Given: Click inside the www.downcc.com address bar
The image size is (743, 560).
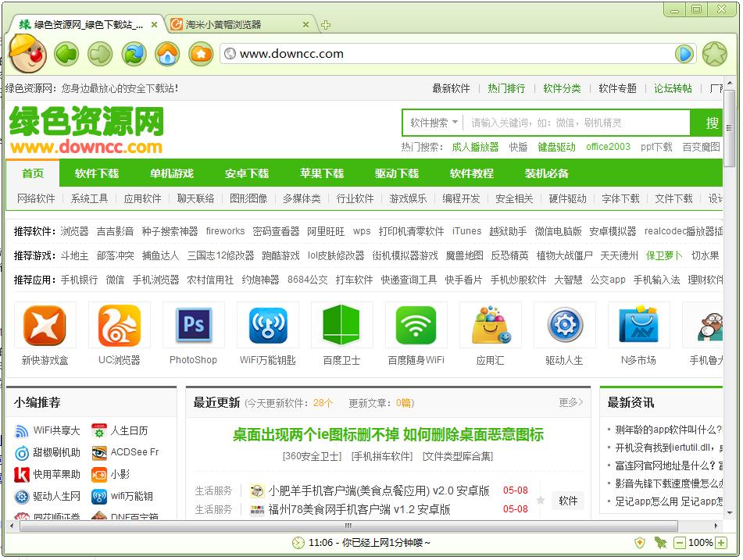Looking at the screenshot, I should tap(391, 53).
